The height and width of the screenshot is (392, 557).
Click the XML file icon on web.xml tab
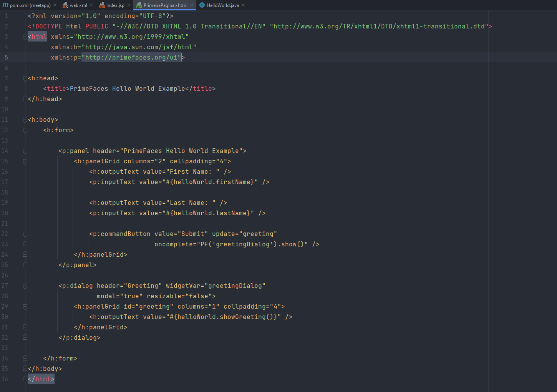pyautogui.click(x=65, y=5)
